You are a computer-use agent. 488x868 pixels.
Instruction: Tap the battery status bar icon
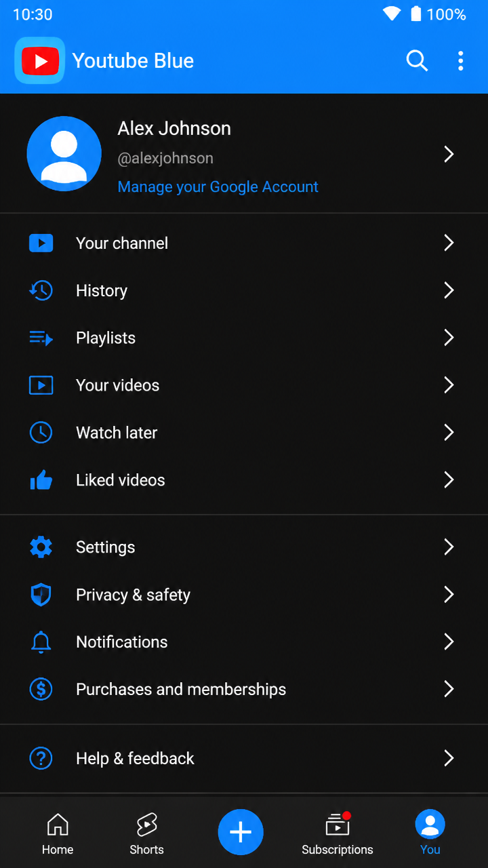pyautogui.click(x=416, y=14)
